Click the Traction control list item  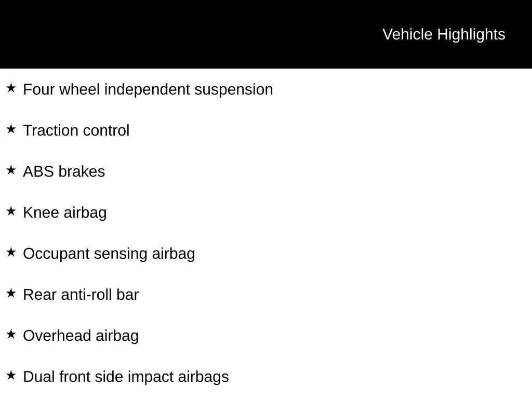76,130
